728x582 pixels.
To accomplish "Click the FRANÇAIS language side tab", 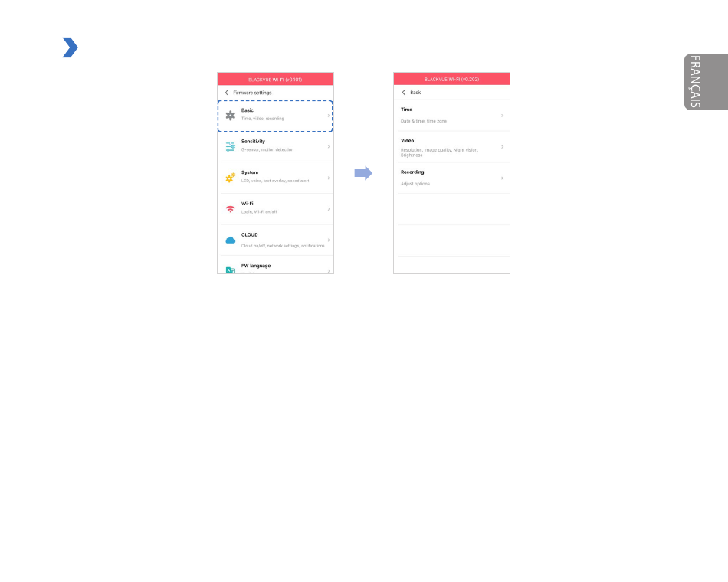I will (x=705, y=82).
